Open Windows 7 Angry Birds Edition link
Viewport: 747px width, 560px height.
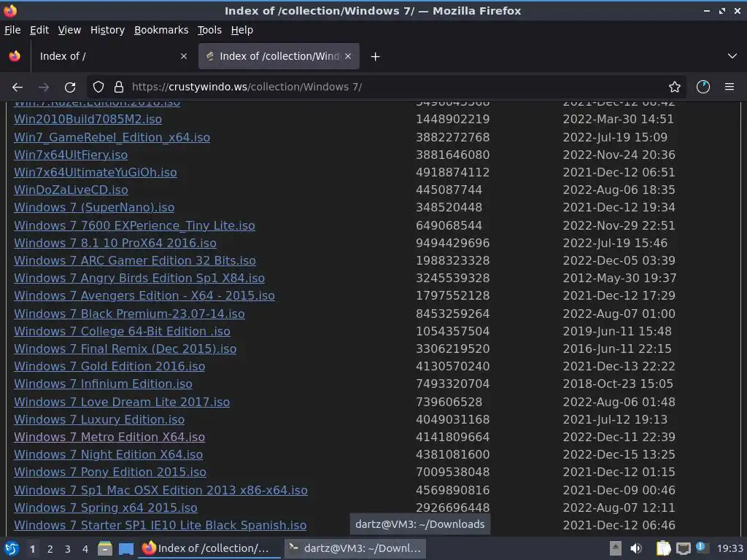click(x=139, y=278)
